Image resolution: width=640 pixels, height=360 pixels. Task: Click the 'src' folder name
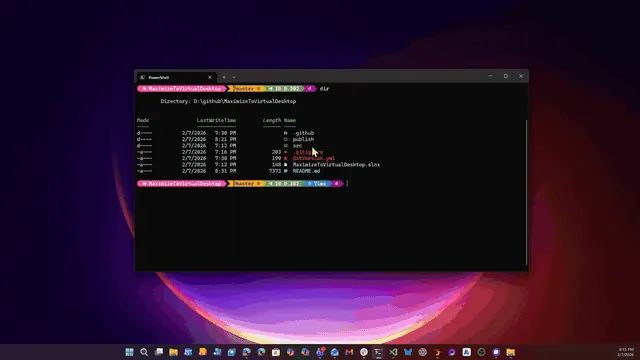click(x=297, y=145)
